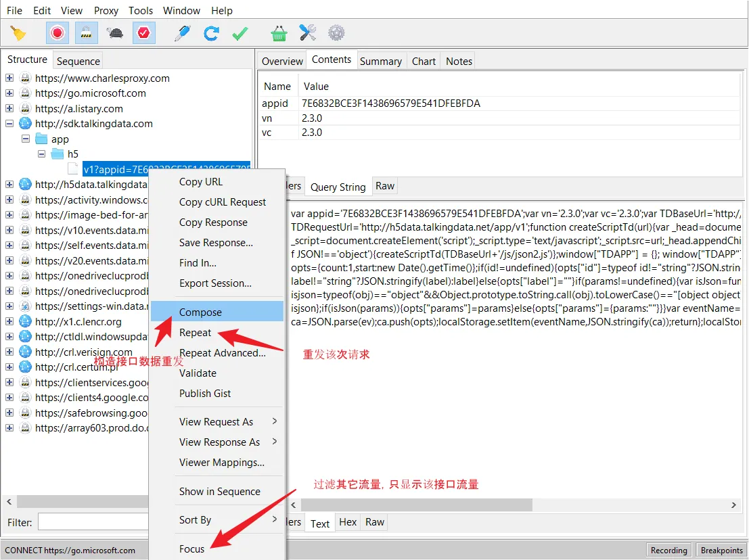Image resolution: width=749 pixels, height=560 pixels.
Task: Click the globe icon for http://crl.verisign.com
Action: (25, 352)
